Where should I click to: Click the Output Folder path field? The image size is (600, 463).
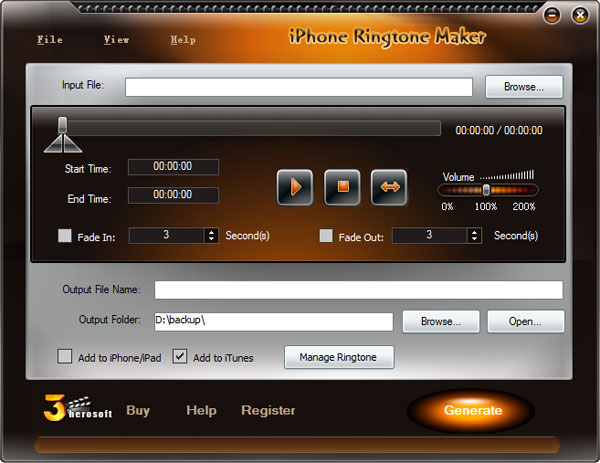coord(274,321)
